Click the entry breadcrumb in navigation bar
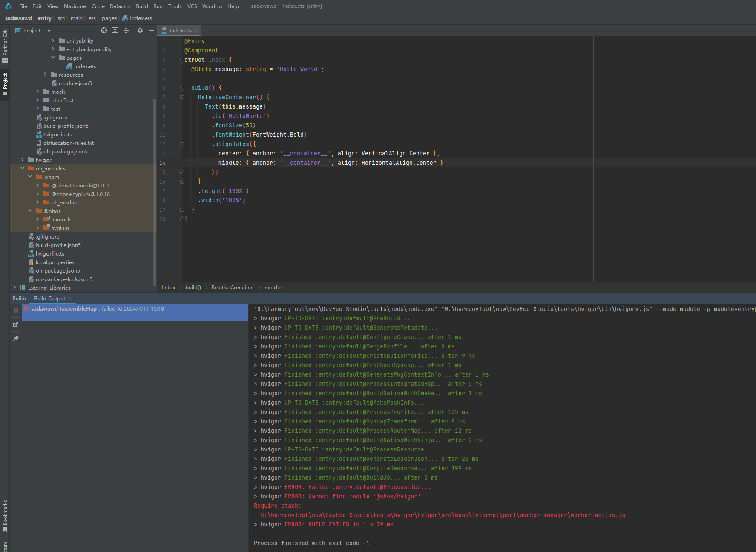The image size is (756, 552). [44, 18]
